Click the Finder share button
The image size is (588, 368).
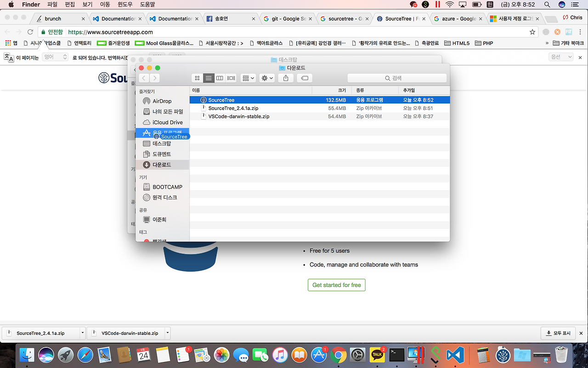286,78
